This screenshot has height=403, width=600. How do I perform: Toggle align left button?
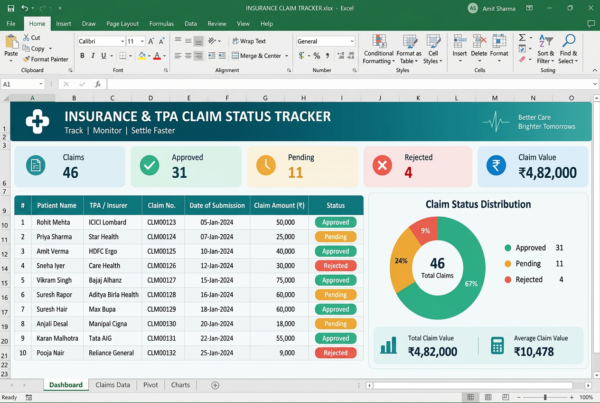[x=178, y=56]
